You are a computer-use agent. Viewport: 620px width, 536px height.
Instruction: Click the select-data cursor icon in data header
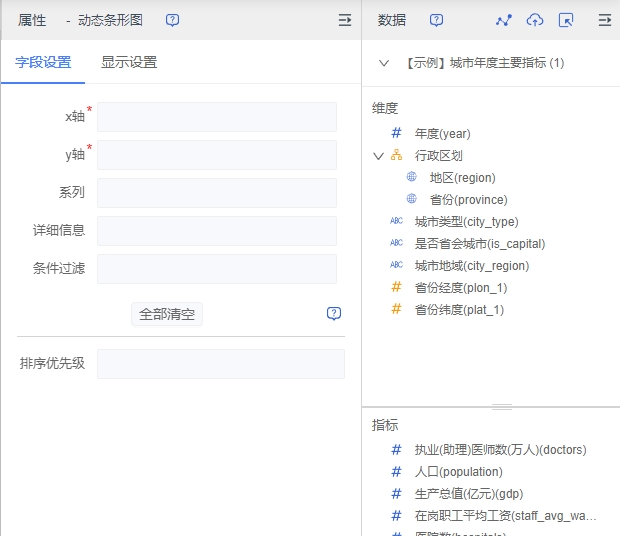pos(566,20)
